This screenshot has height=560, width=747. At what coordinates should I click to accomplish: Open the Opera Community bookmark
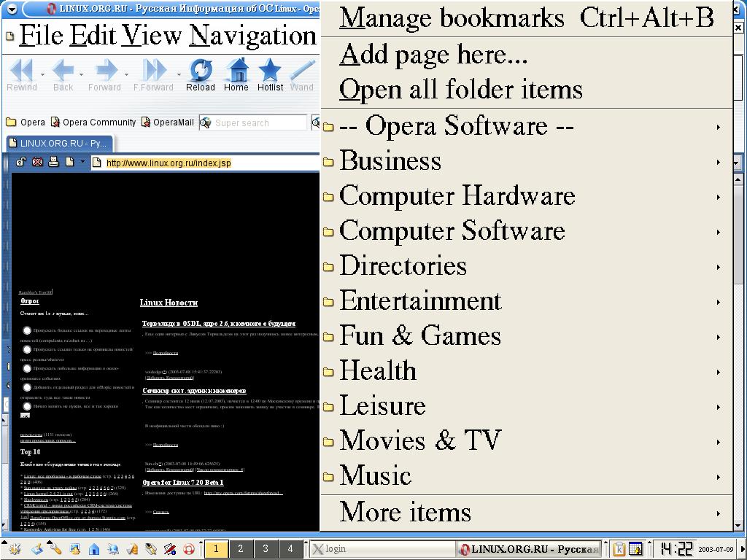click(93, 122)
